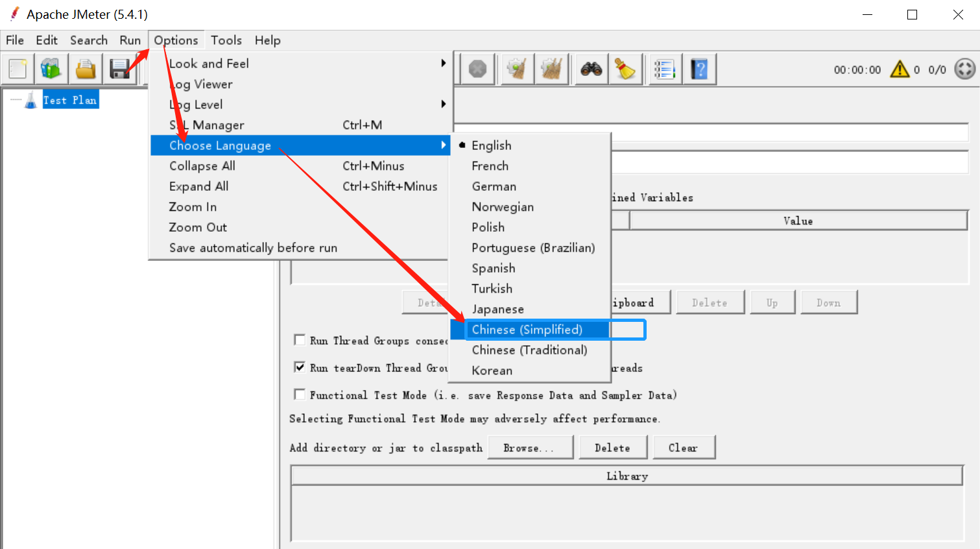Click the variables Delete button
This screenshot has height=549, width=980.
pyautogui.click(x=710, y=302)
